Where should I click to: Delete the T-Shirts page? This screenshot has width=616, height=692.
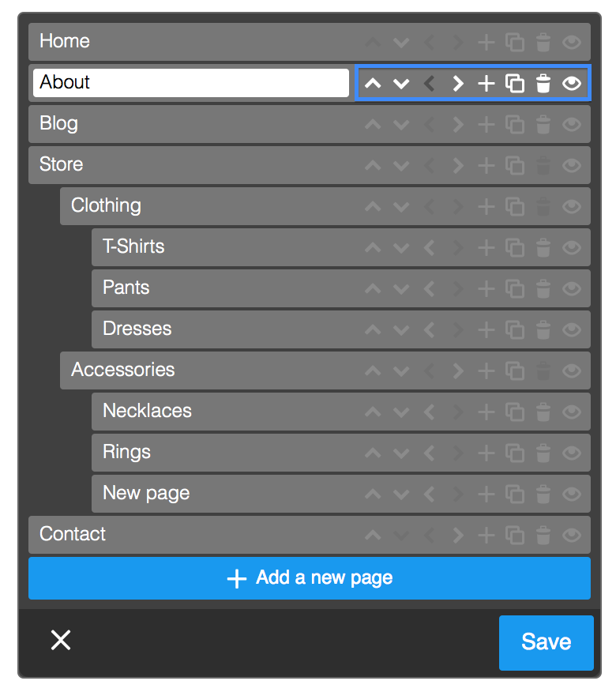[543, 247]
